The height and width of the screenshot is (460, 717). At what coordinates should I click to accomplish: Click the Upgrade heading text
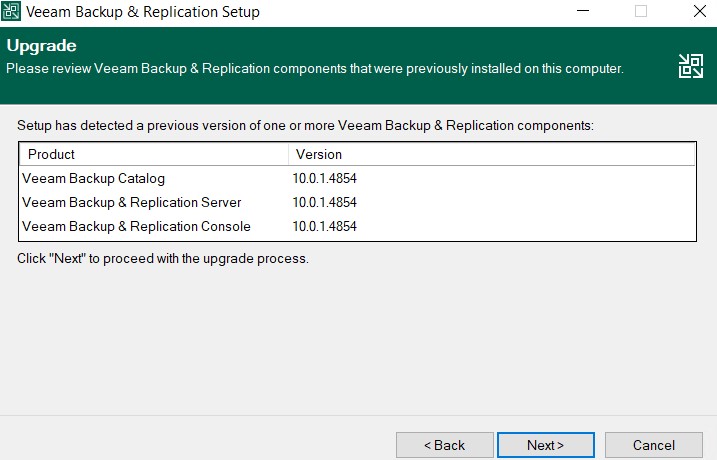(42, 46)
